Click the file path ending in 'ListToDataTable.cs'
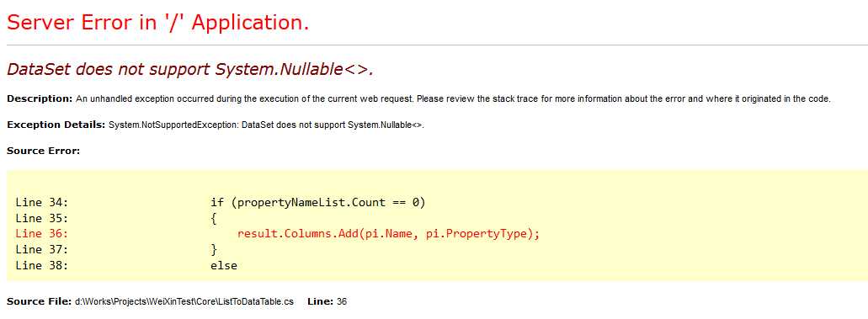The image size is (868, 319). point(184,302)
